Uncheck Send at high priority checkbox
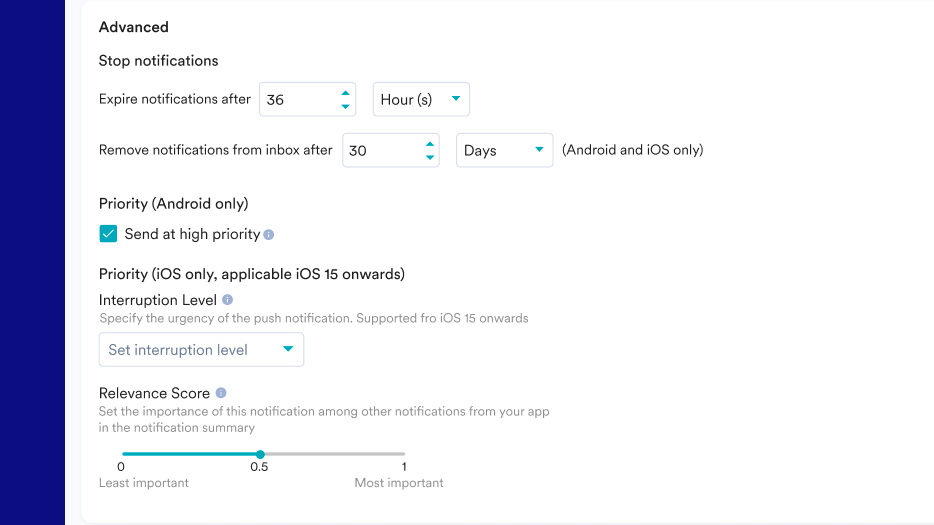The width and height of the screenshot is (934, 525). tap(108, 234)
